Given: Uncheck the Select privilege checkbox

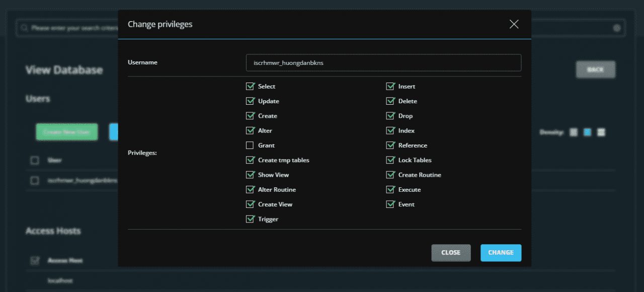Looking at the screenshot, I should coord(250,87).
